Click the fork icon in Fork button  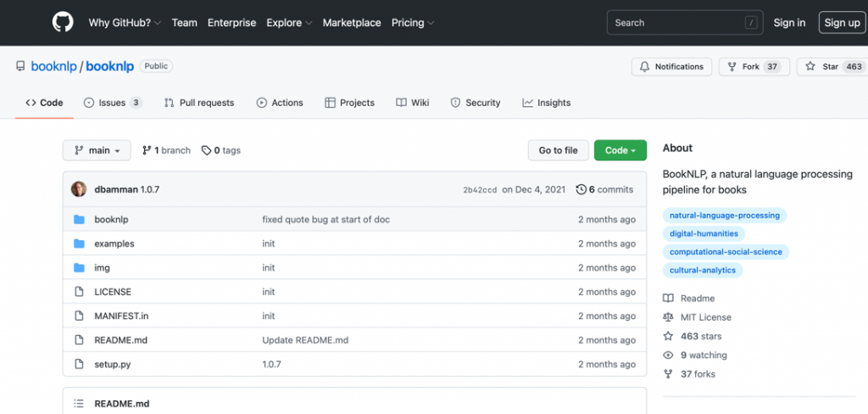point(732,66)
